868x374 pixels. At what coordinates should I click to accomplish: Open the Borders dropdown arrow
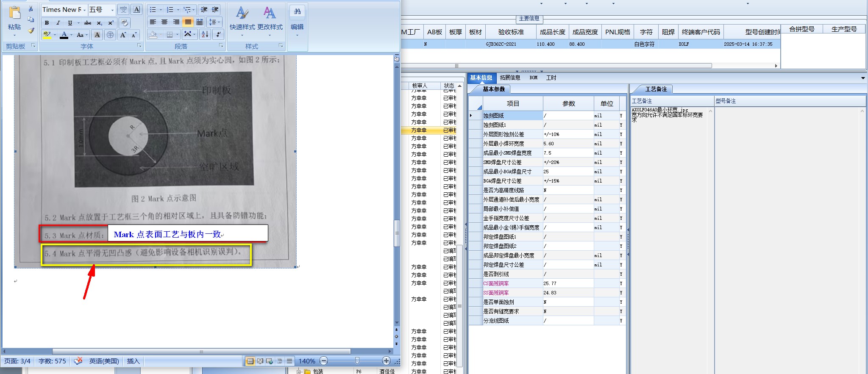coord(177,34)
